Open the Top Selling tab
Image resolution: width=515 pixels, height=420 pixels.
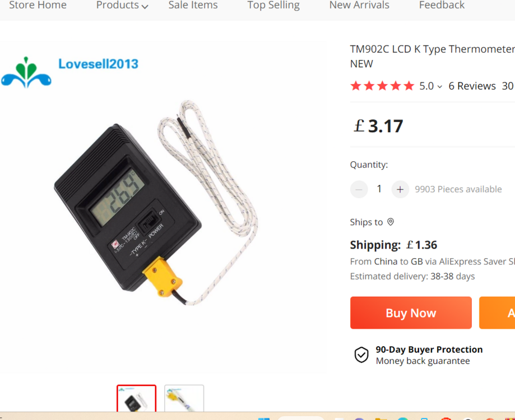(273, 5)
